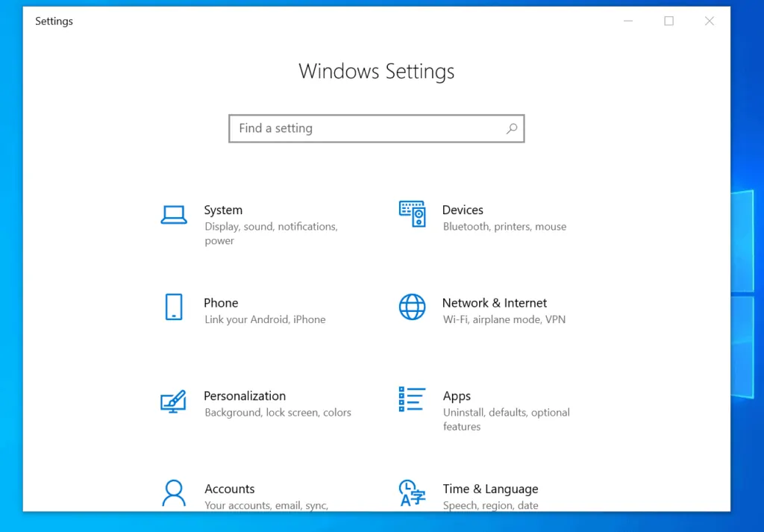764x532 pixels.
Task: Click the Accounts person icon
Action: click(x=174, y=492)
